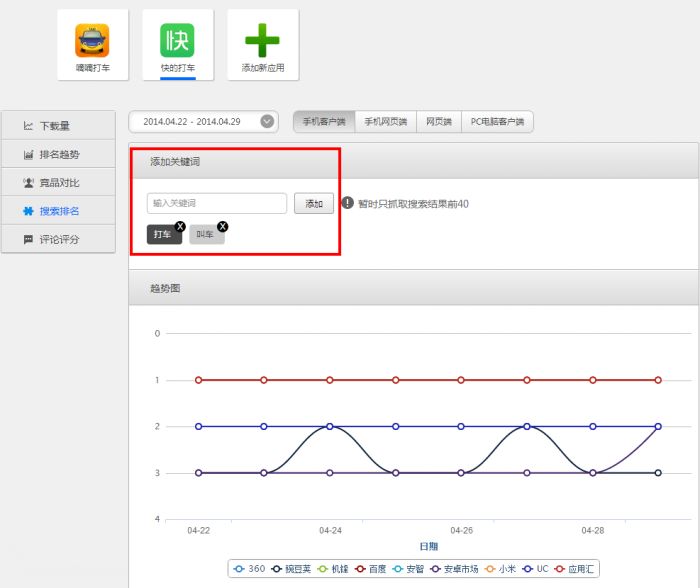Switch to the 网页端 tab
700x588 pixels.
coord(439,122)
